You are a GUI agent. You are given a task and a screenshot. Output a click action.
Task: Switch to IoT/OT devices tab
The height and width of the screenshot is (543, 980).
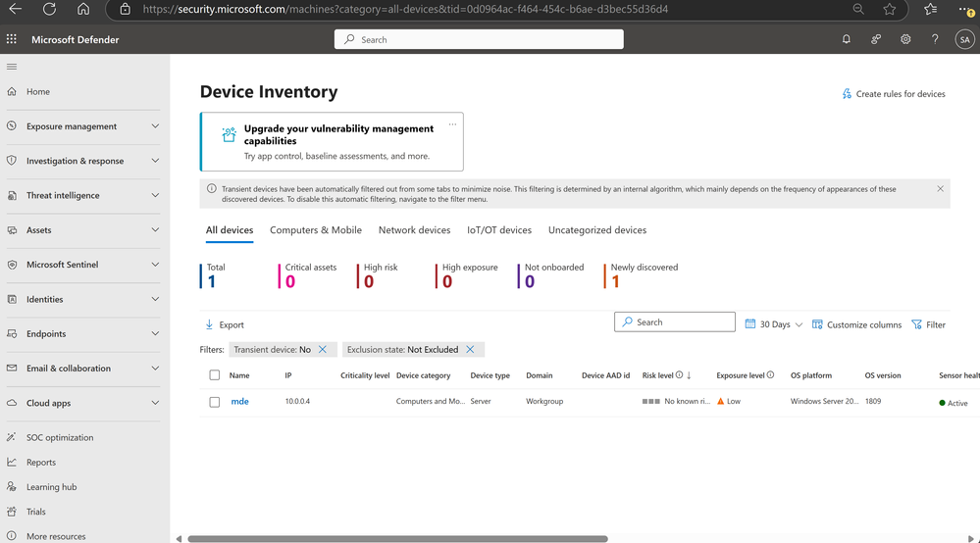[499, 229]
